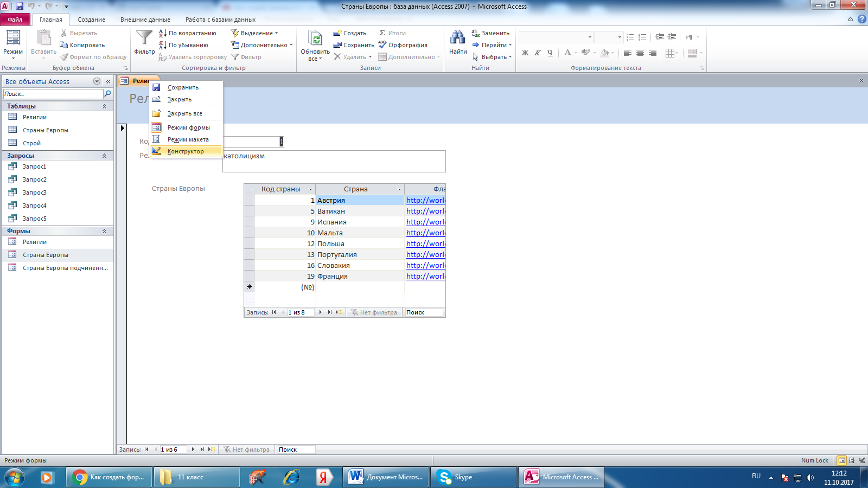Open Google Chrome in the taskbar
Screen dimensions: 868x488
tap(110, 477)
